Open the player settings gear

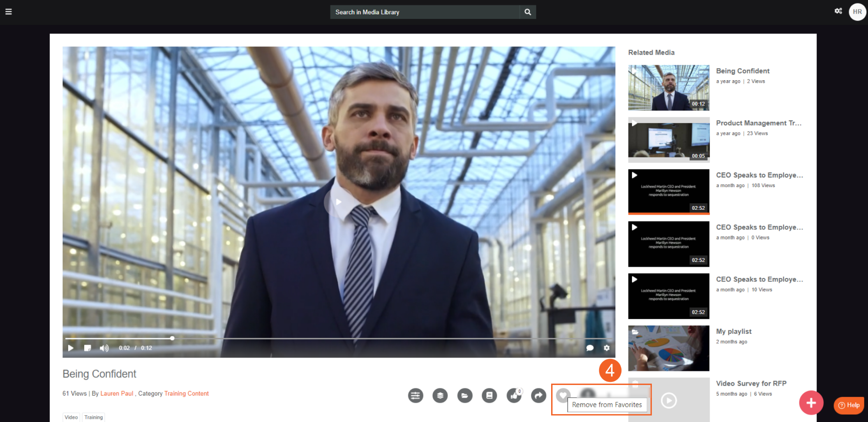click(607, 348)
